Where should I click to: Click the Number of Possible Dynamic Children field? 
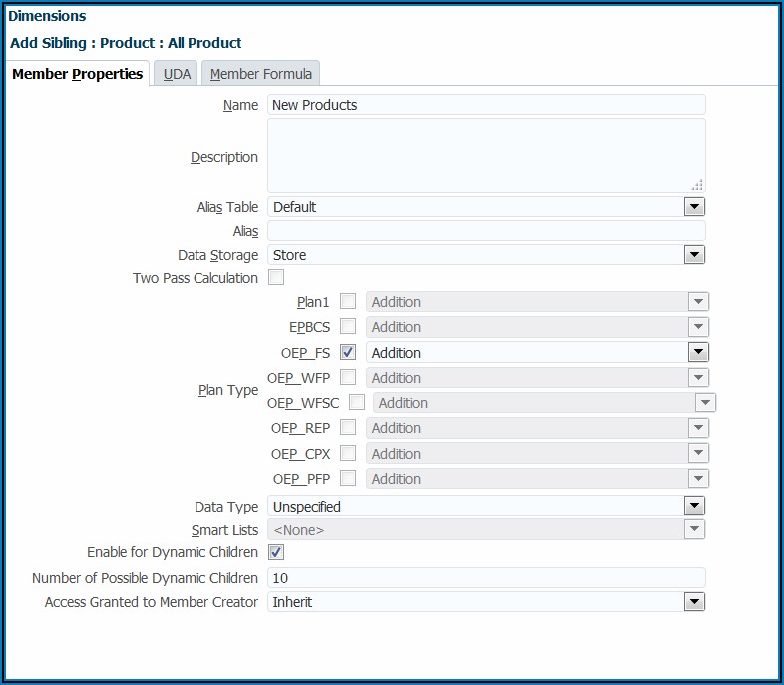click(x=486, y=578)
